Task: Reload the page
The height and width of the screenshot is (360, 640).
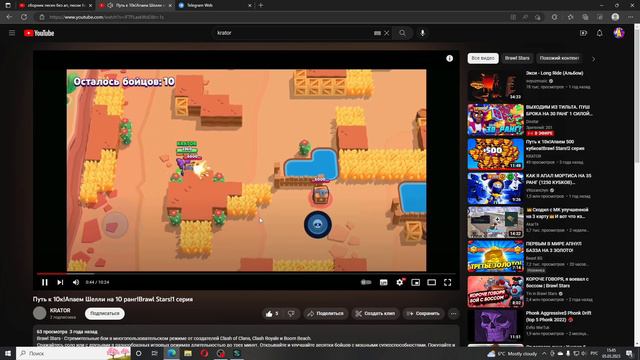Action: click(24, 17)
